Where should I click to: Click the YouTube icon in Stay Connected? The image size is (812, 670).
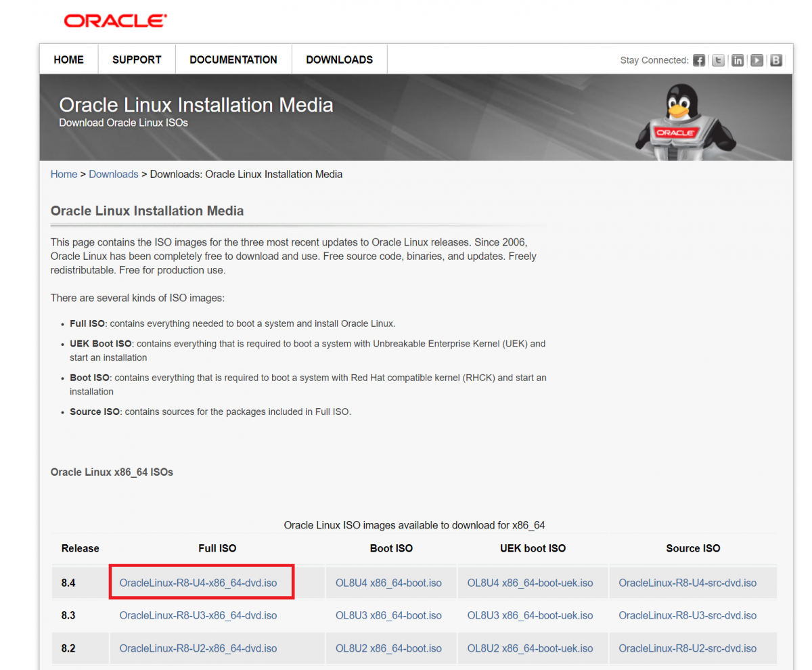pos(756,60)
